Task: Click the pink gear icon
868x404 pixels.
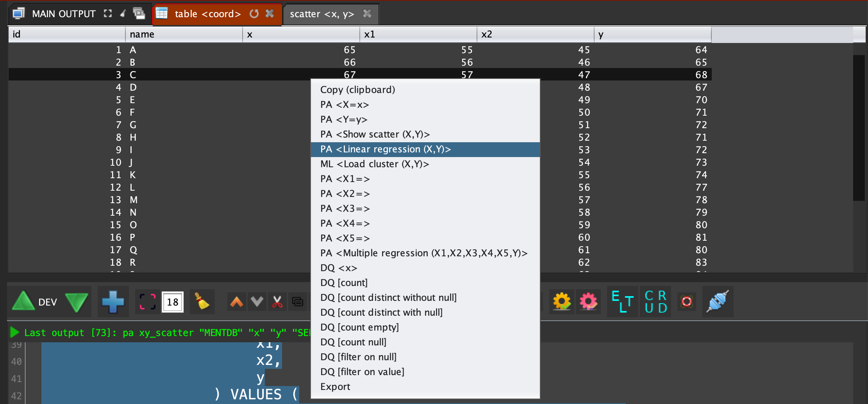Action: [x=588, y=302]
